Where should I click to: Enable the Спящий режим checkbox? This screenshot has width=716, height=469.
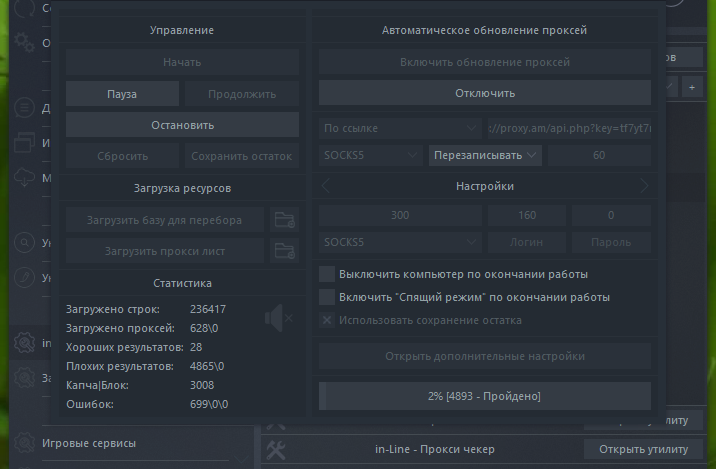[x=327, y=297]
